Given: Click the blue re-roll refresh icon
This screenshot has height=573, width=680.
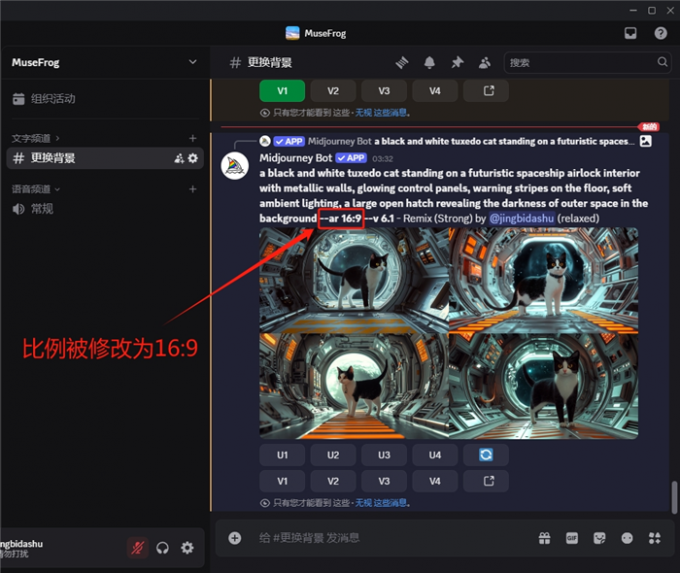Looking at the screenshot, I should tap(486, 455).
